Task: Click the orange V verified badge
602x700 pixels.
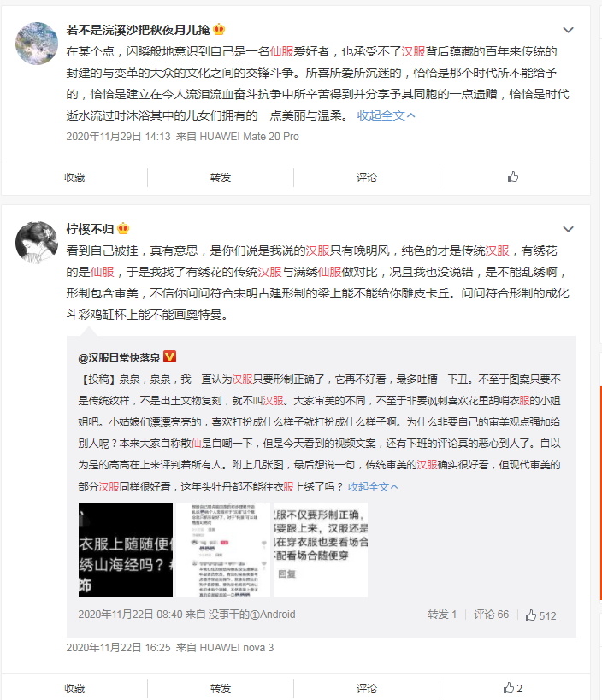Action: [169, 357]
